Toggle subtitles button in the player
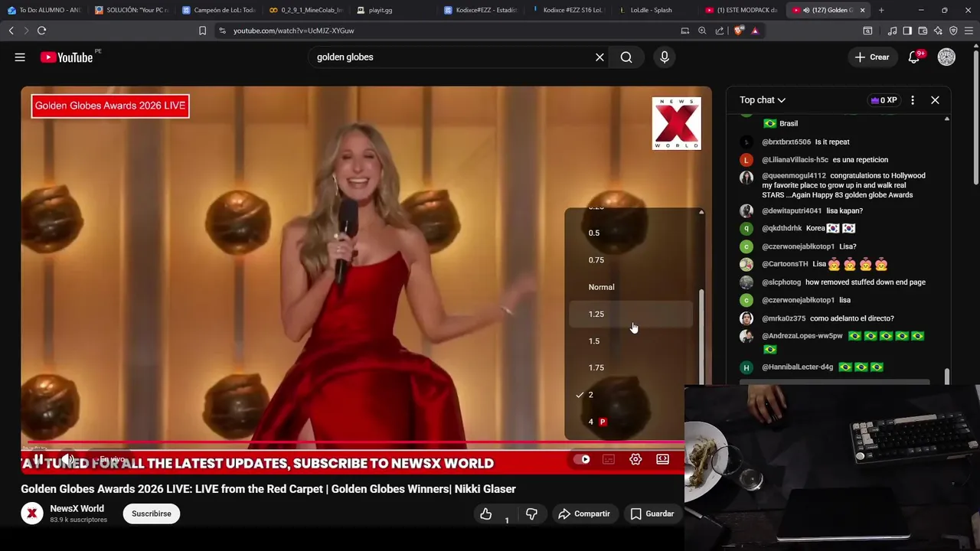 609,459
